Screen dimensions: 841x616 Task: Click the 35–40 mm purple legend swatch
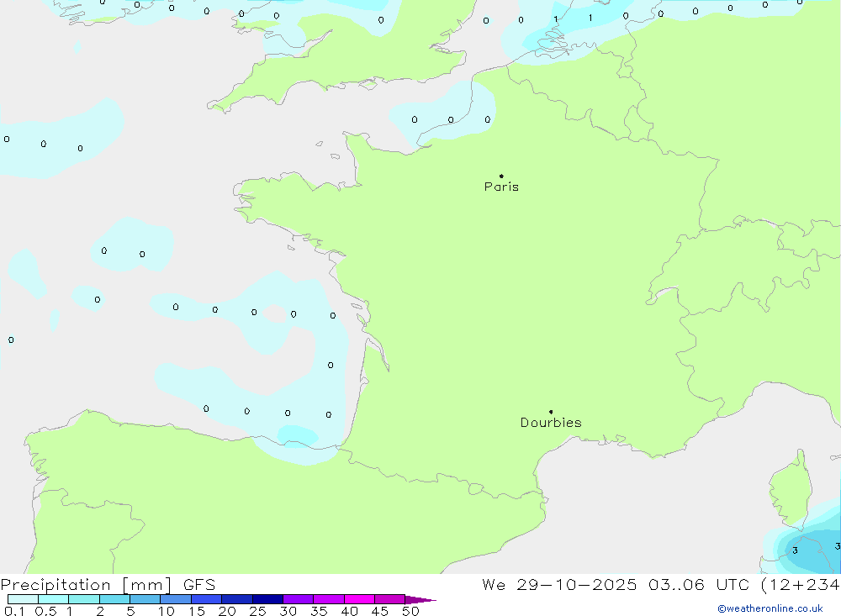tap(329, 599)
